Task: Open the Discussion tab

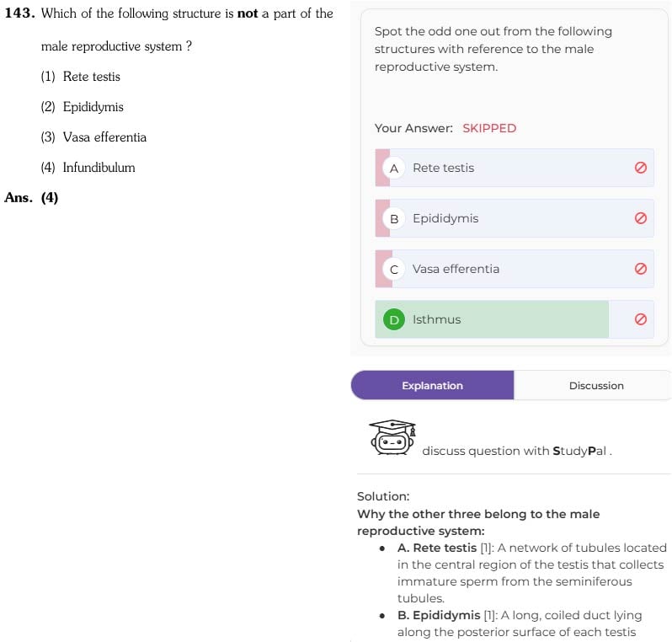Action: [595, 386]
